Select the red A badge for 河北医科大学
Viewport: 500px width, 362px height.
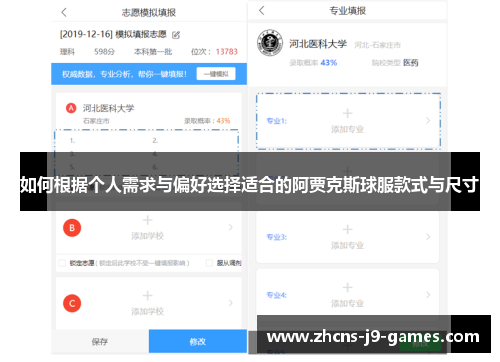point(71,108)
